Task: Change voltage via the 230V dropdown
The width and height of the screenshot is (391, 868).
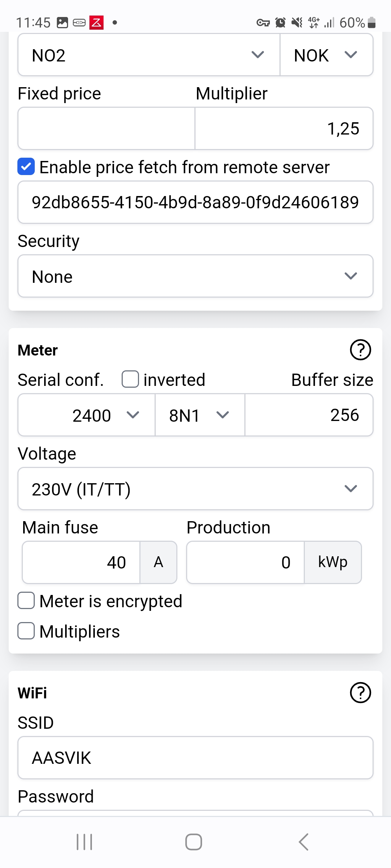Action: point(195,489)
